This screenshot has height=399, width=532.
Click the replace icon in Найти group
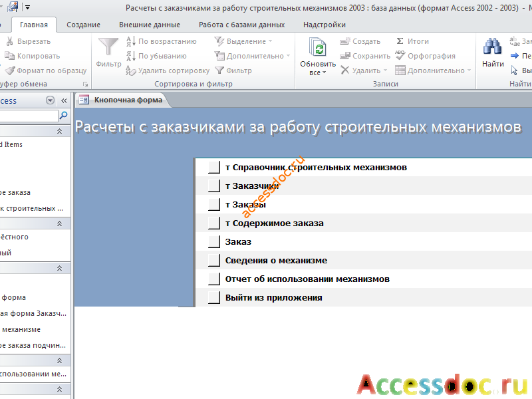[514, 41]
